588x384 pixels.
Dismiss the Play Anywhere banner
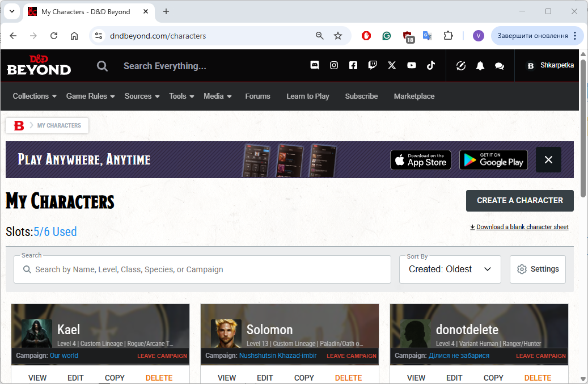[x=548, y=160]
